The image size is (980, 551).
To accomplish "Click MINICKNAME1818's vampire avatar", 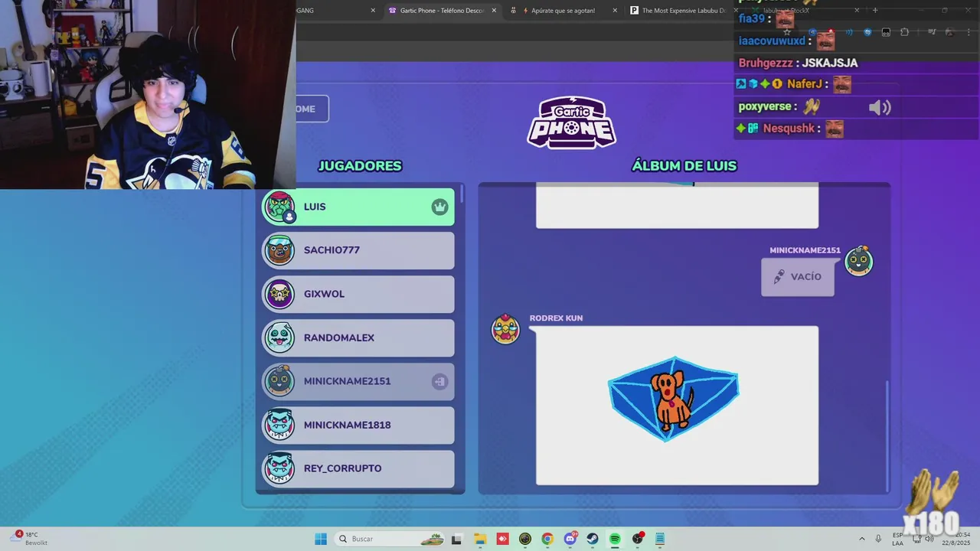I will 279,425.
